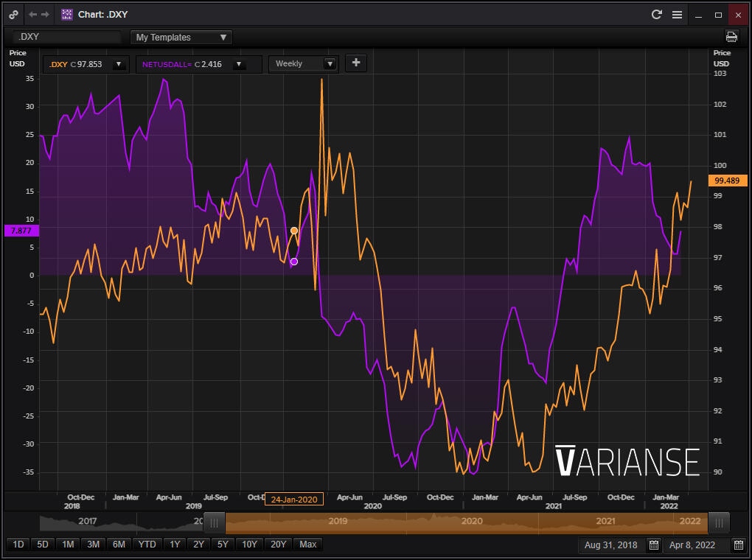Image resolution: width=752 pixels, height=560 pixels.
Task: Open the hamburger menu in the title bar
Action: (x=677, y=14)
